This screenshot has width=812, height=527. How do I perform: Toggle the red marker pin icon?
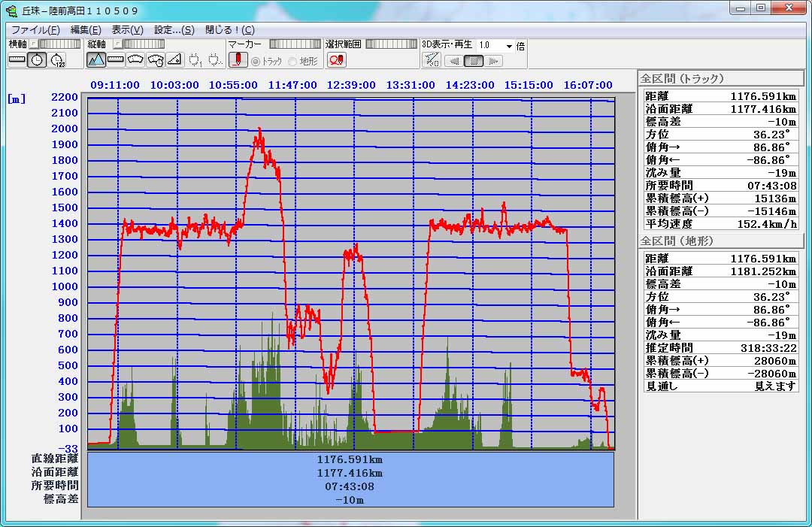[238, 59]
